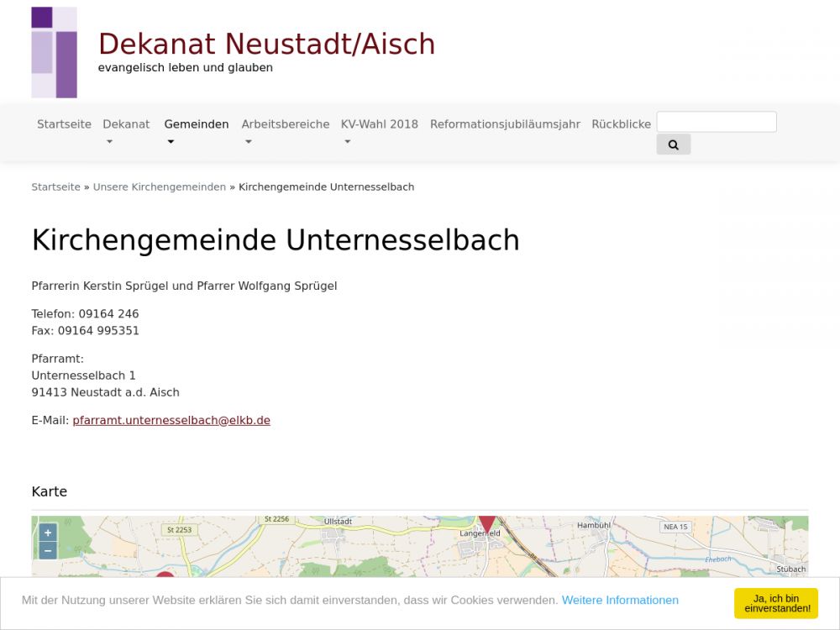This screenshot has height=630, width=840.
Task: Click the red map marker near Langenfeld
Action: (x=487, y=523)
